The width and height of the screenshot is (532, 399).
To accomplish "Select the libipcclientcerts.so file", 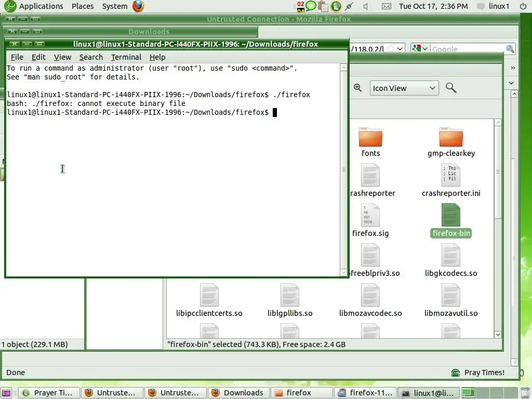I will (x=209, y=301).
